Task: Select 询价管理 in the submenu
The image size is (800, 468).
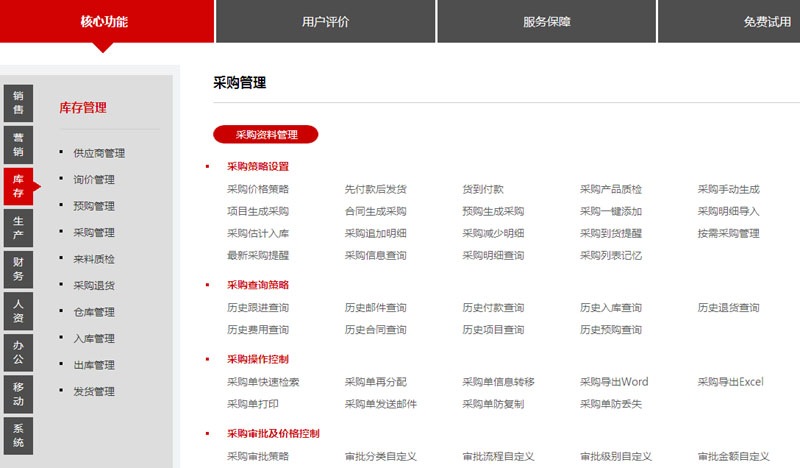Action: pos(94,180)
